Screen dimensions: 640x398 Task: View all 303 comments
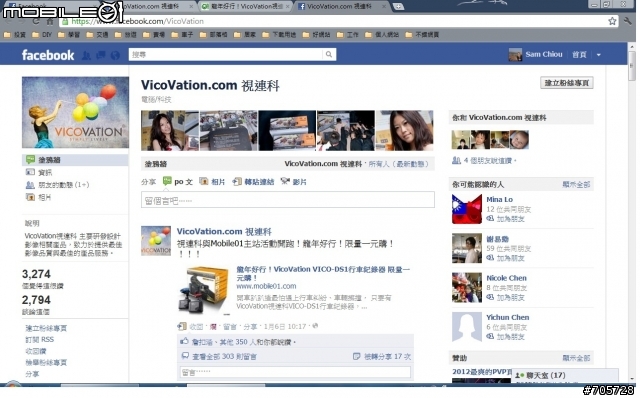224,357
